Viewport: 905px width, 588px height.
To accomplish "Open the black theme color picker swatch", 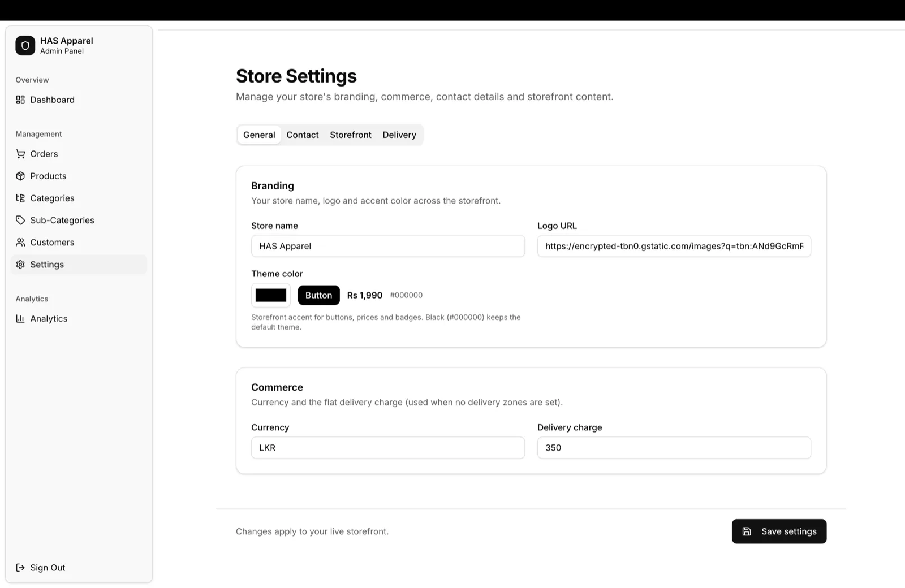I will (271, 295).
